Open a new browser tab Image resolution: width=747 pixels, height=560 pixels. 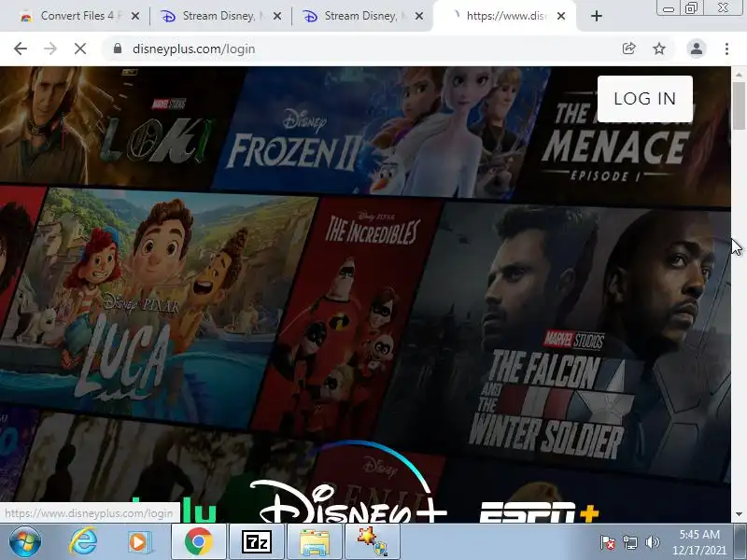596,16
